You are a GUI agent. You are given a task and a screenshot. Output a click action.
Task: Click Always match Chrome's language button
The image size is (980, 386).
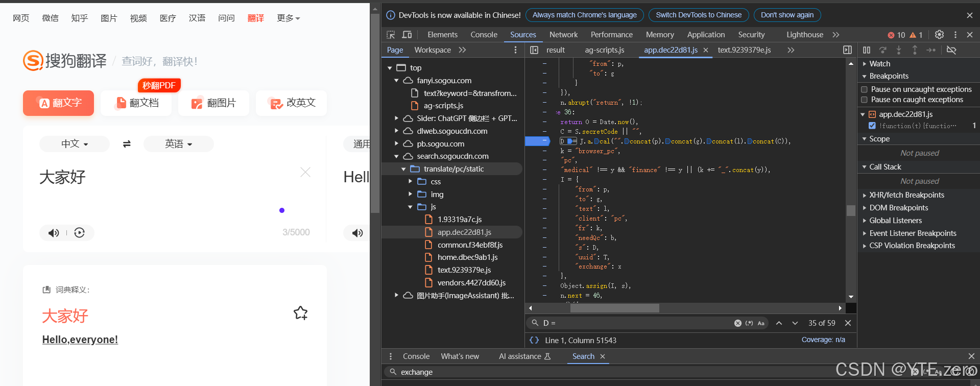click(585, 15)
